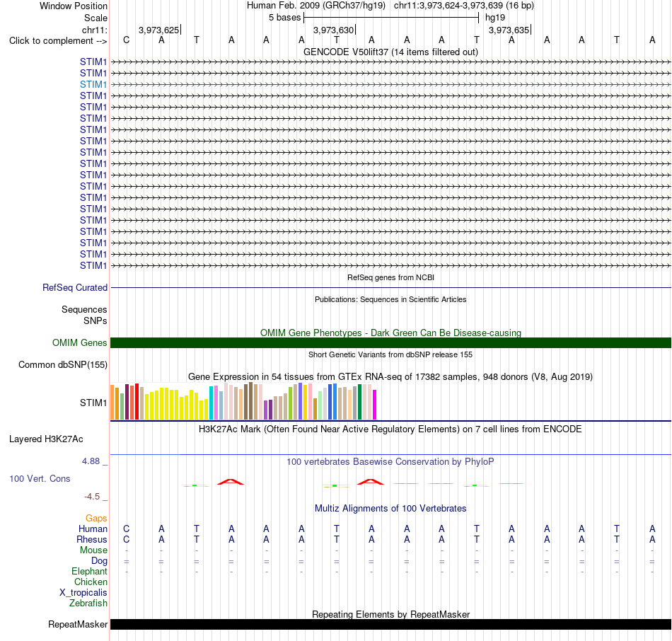This screenshot has height=641, width=672.
Task: Click the 'Zebrafish' alignment row label
Action: tap(88, 604)
